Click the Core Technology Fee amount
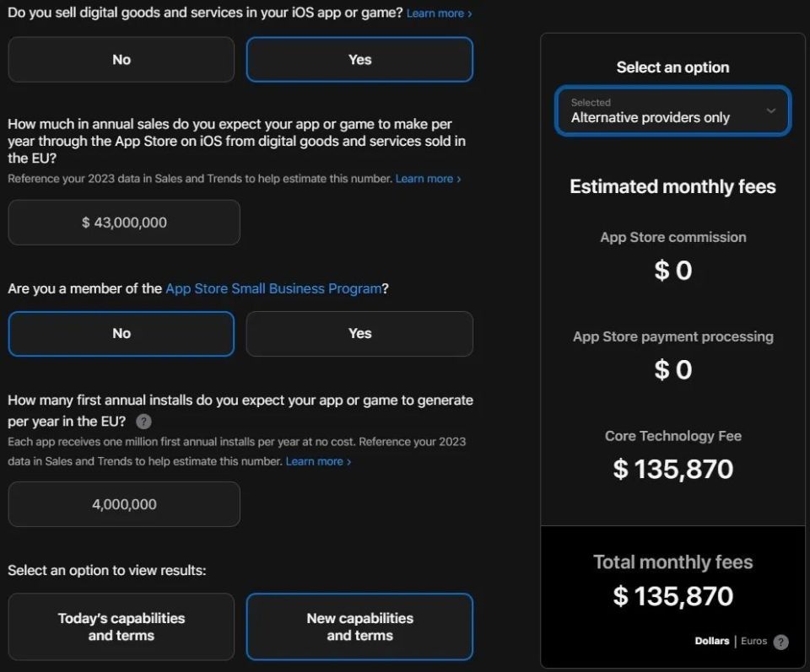Viewport: 810px width, 672px height. pyautogui.click(x=672, y=470)
